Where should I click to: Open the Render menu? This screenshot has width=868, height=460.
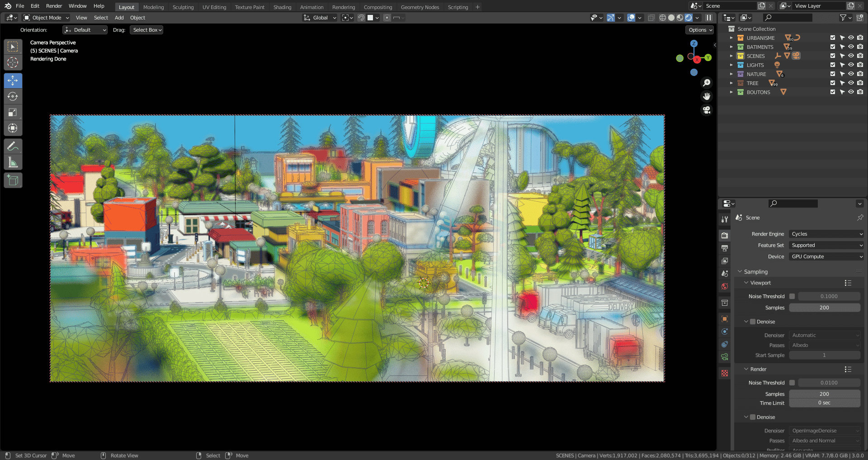coord(54,6)
